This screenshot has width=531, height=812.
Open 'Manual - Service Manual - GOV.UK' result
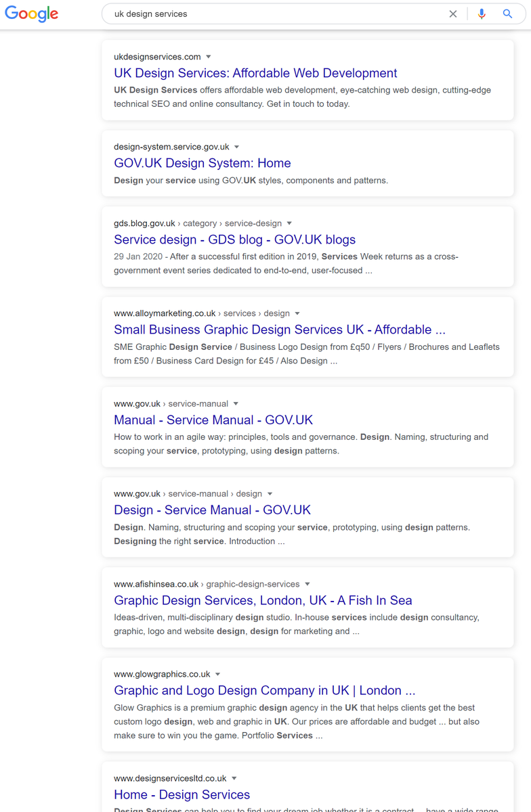point(213,420)
